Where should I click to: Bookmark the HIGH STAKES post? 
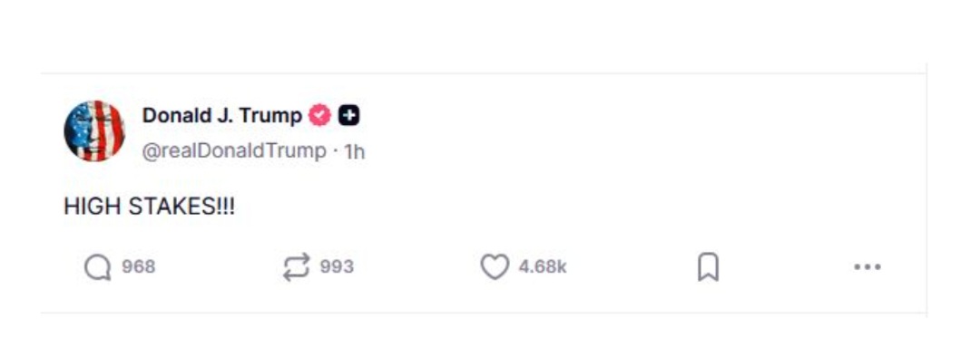708,267
